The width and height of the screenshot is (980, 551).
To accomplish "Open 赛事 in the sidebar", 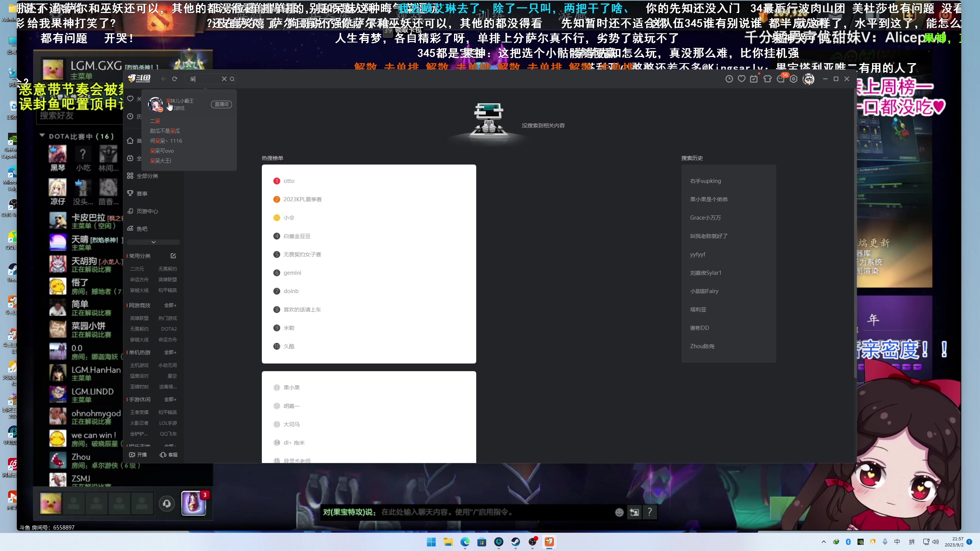I will [142, 194].
